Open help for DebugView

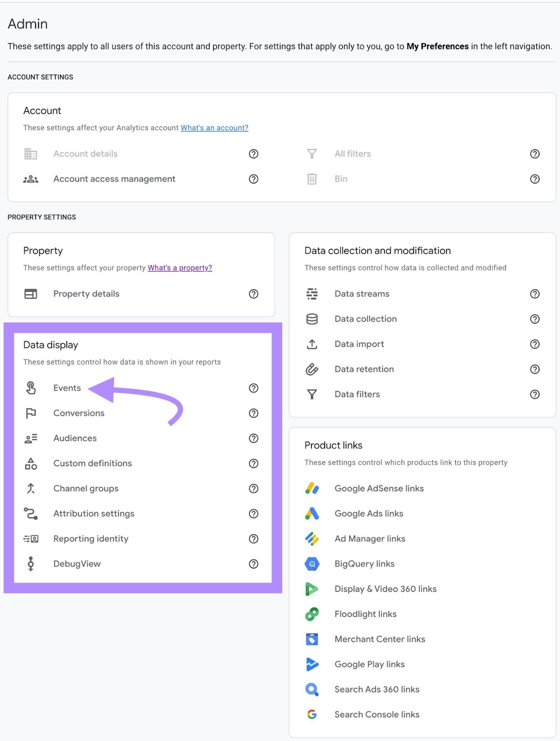[253, 564]
